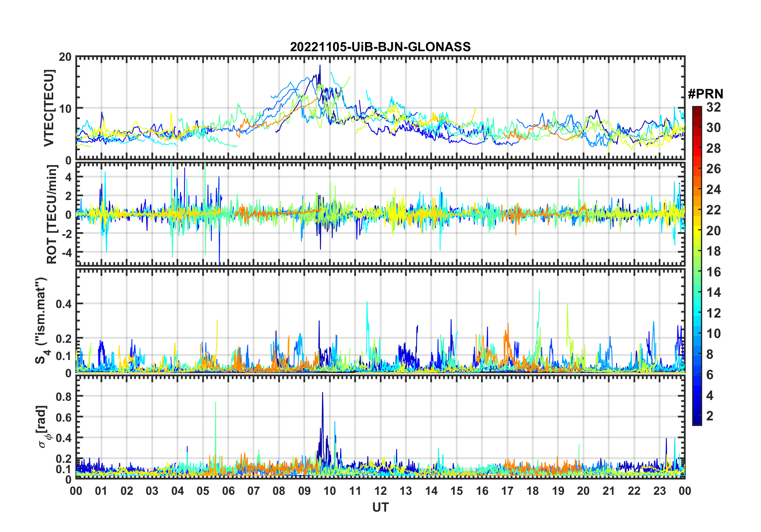Click sigma phi axis tick label 0.8

coord(64,396)
